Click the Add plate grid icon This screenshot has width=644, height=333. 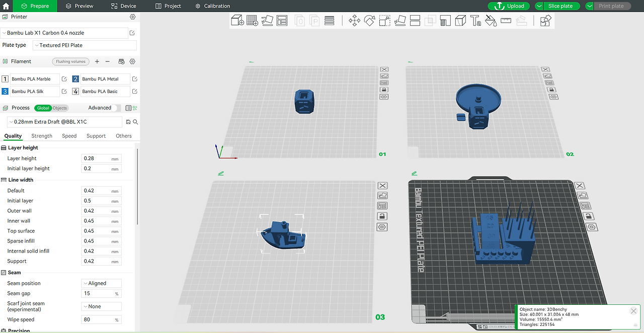252,21
